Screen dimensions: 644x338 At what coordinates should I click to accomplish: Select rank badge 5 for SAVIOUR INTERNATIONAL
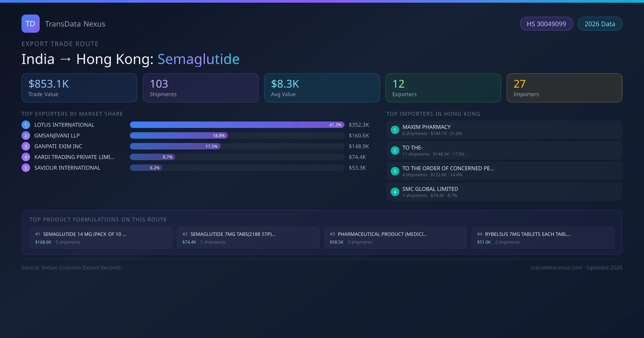(x=26, y=168)
